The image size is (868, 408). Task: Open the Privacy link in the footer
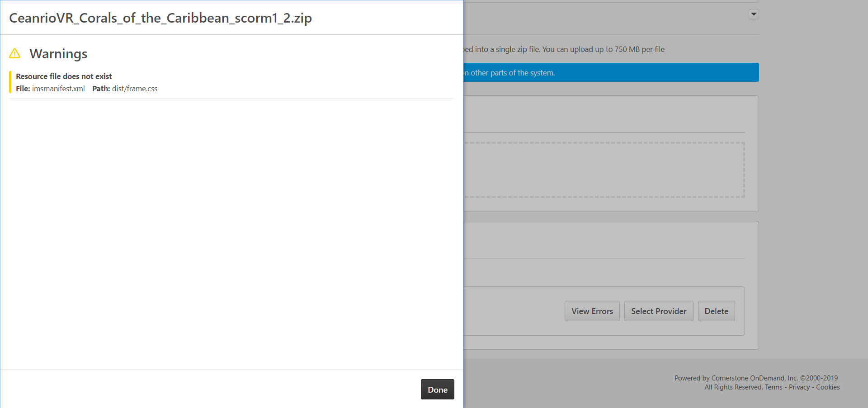pyautogui.click(x=799, y=387)
